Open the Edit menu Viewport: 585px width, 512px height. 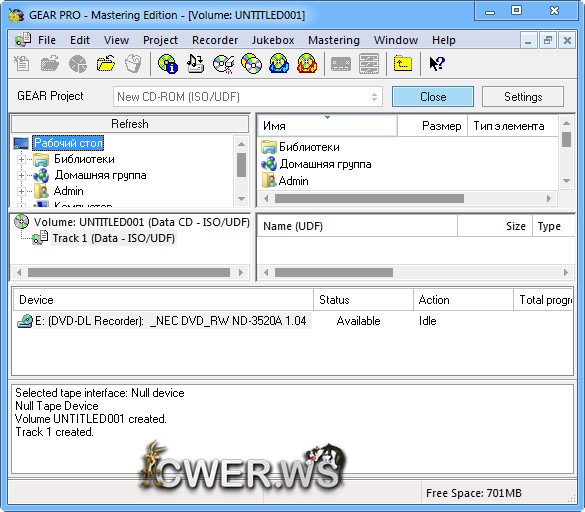pos(80,40)
